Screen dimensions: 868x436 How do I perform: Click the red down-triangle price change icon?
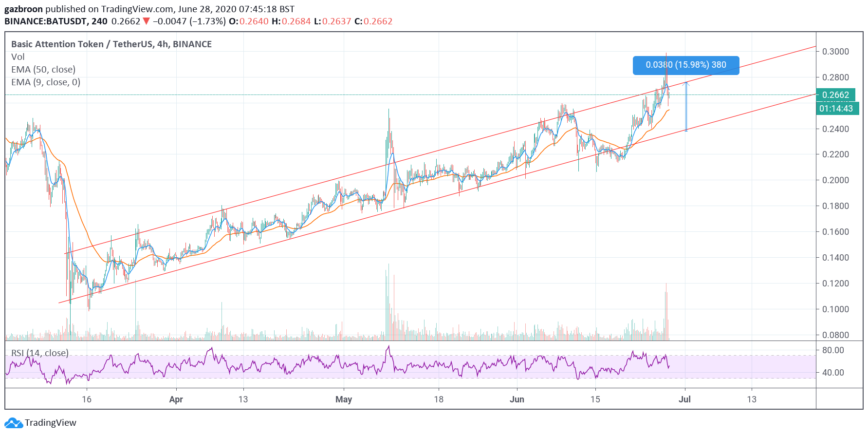146,21
